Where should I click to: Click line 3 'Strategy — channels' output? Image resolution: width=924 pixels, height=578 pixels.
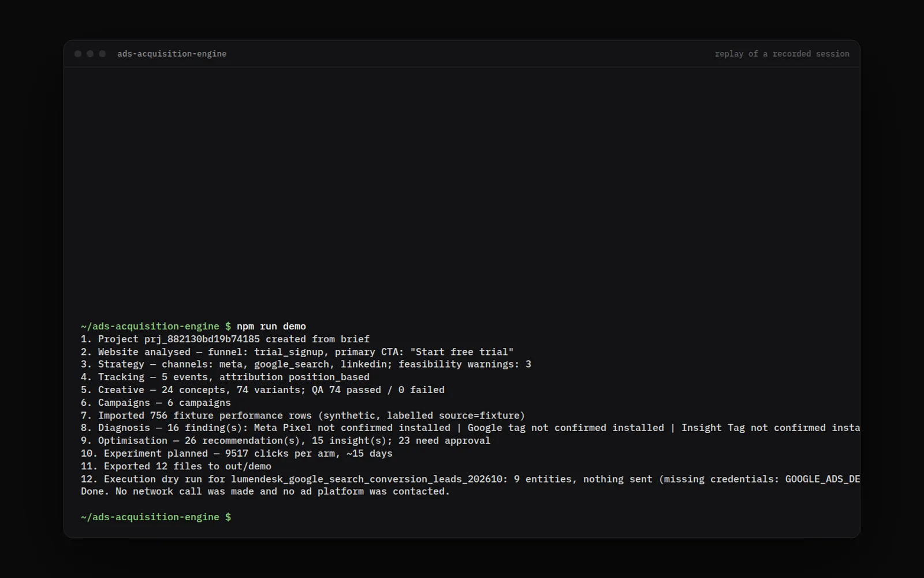click(306, 364)
